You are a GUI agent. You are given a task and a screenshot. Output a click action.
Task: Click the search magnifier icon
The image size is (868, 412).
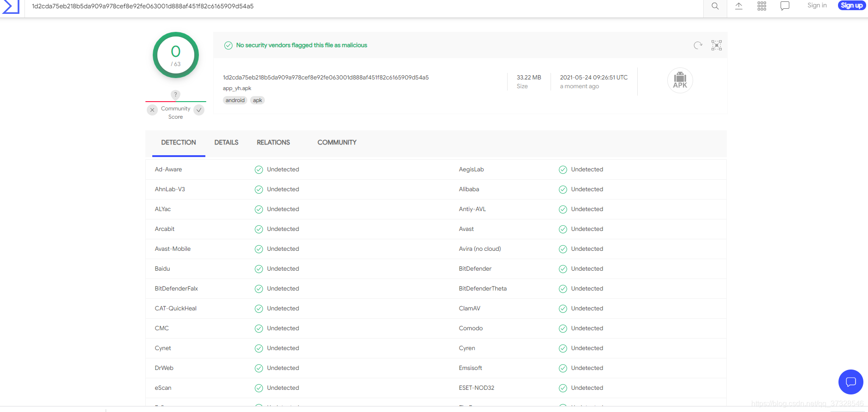click(x=715, y=6)
